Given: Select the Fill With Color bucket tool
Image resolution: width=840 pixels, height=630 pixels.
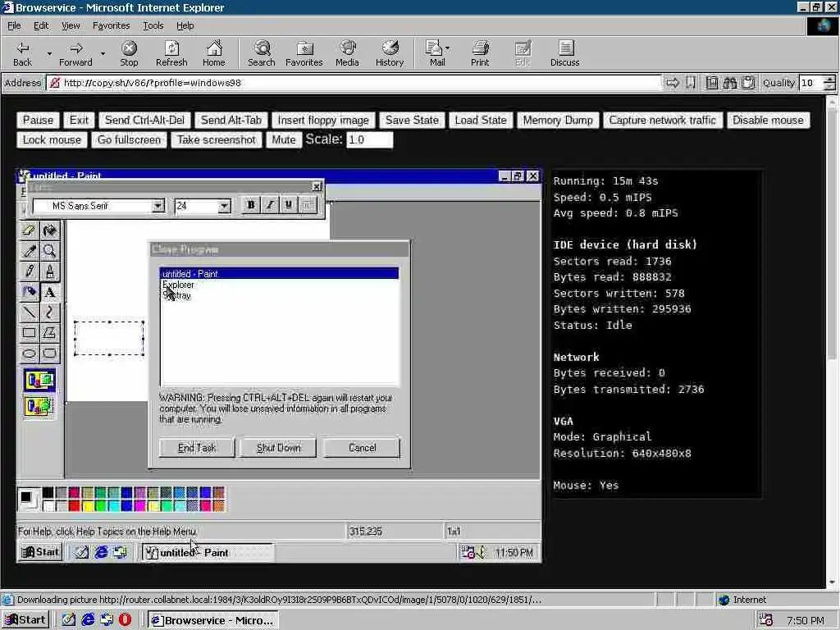Looking at the screenshot, I should coord(50,231).
